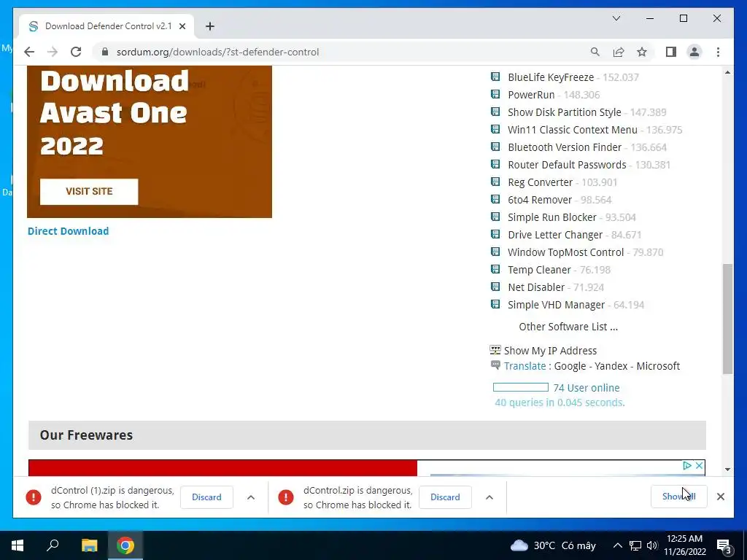Open Windows Start menu
The image size is (747, 560).
18,545
